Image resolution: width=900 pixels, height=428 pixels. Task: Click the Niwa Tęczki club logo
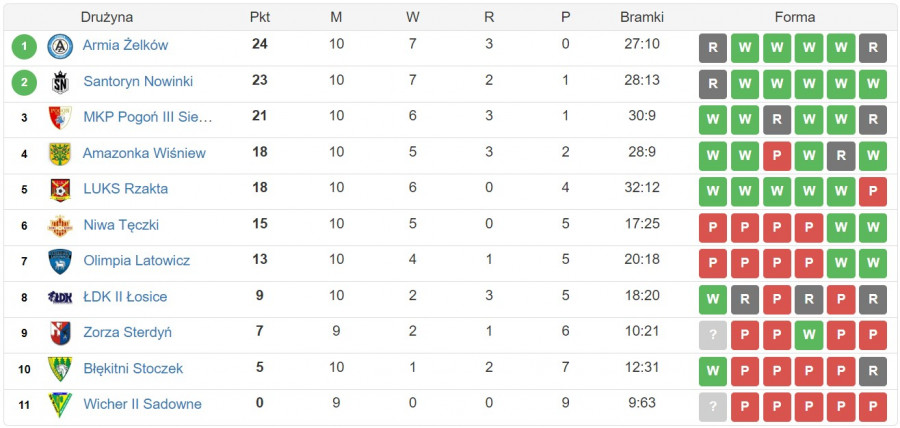[x=60, y=225]
